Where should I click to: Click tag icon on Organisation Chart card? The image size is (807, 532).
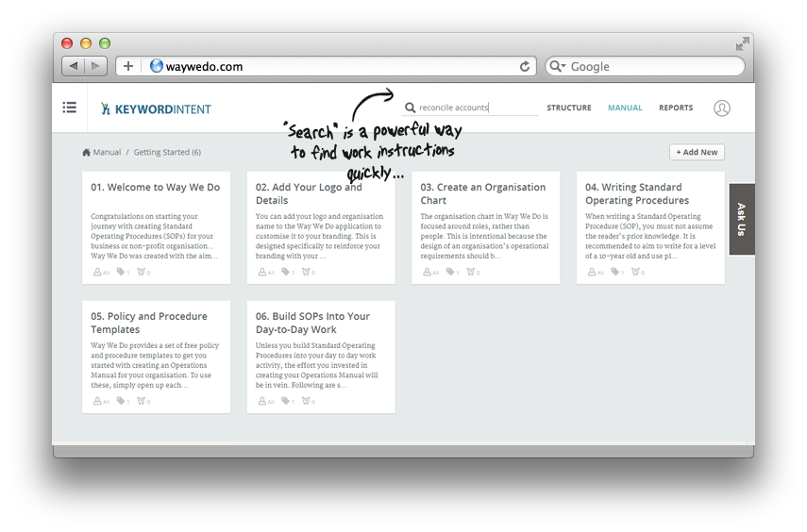pyautogui.click(x=450, y=272)
